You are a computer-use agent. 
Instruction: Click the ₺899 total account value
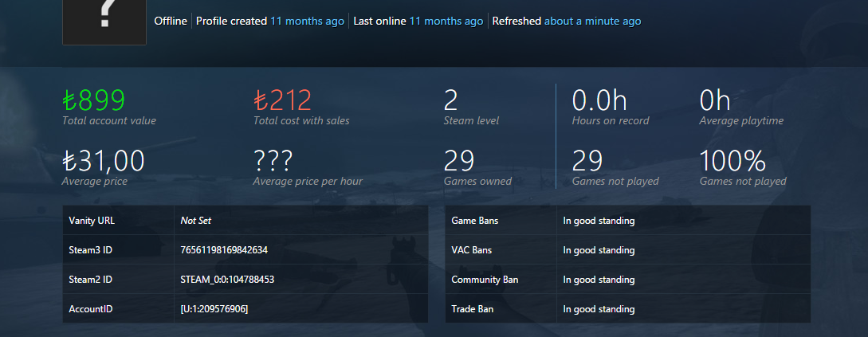93,100
